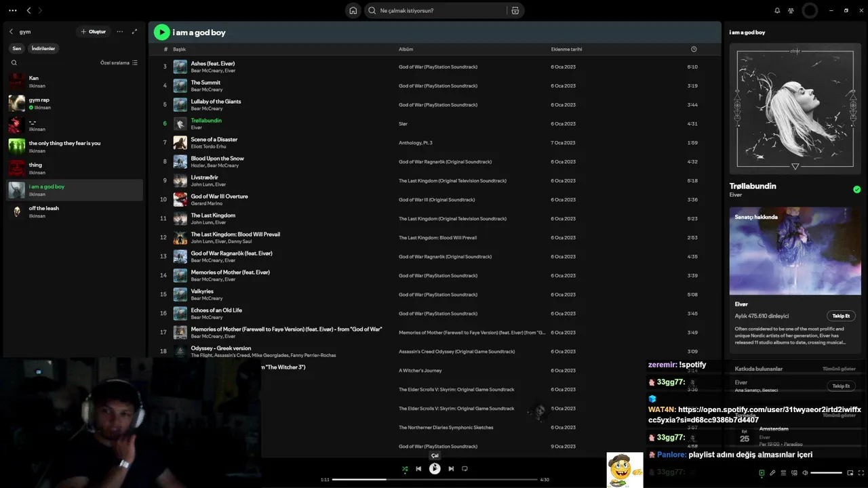This screenshot has width=868, height=488.
Task: Select the 'i am a god boy' sidebar playlist
Action: tap(75, 190)
